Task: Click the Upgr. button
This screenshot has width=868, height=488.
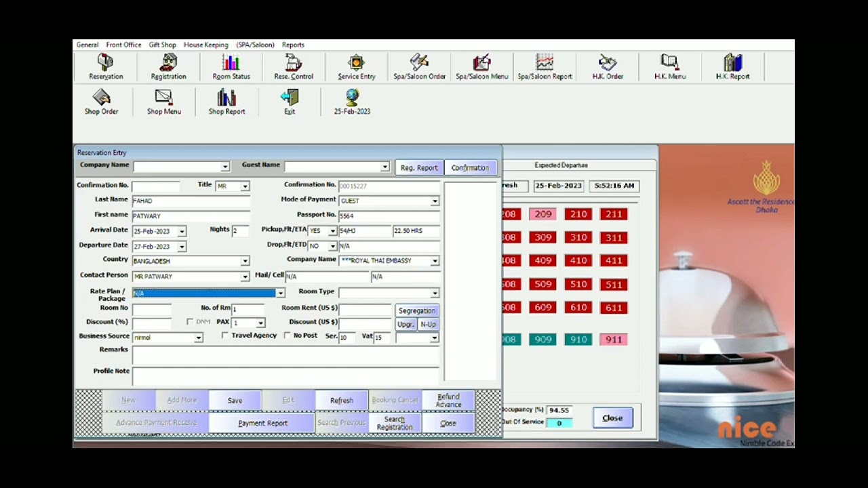Action: pos(405,325)
